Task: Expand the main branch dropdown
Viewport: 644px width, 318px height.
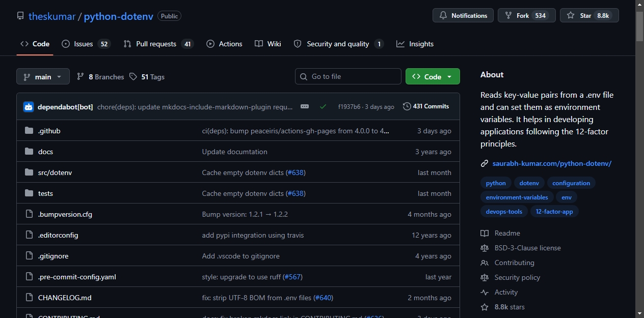Action: 43,77
